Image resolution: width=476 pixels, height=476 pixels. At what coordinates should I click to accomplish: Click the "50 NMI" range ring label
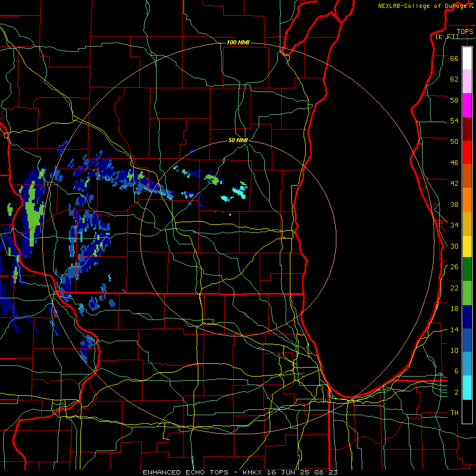point(238,140)
